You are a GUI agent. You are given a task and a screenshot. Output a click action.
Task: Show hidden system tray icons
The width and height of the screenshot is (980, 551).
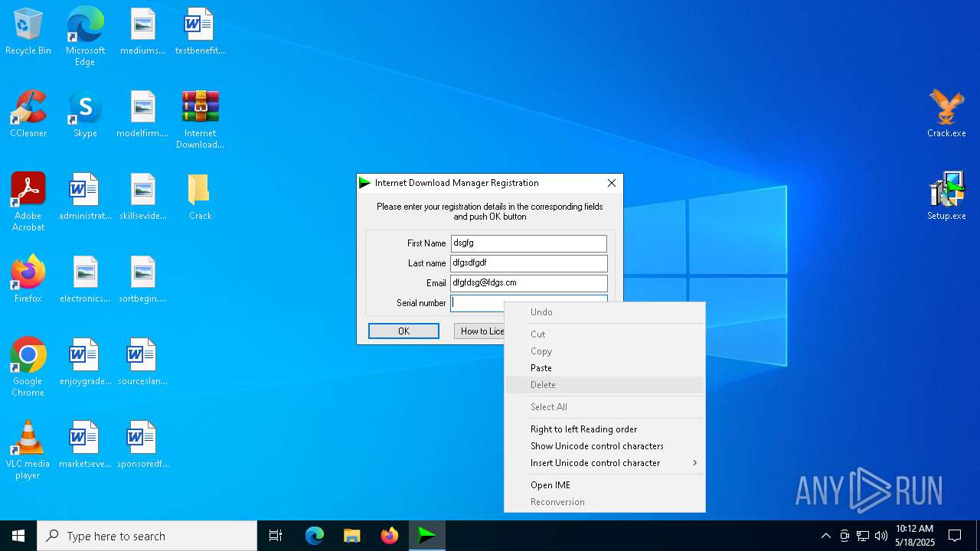coord(825,536)
